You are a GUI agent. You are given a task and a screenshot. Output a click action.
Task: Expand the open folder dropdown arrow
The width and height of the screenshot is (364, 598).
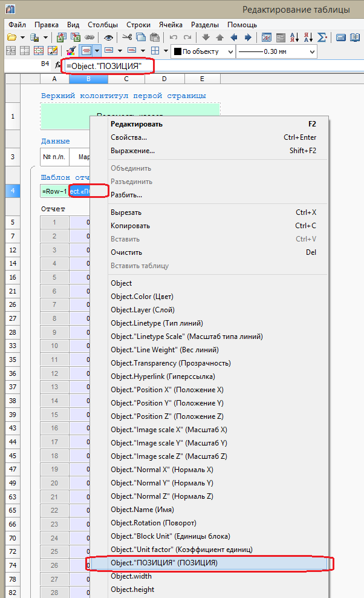coord(22,38)
